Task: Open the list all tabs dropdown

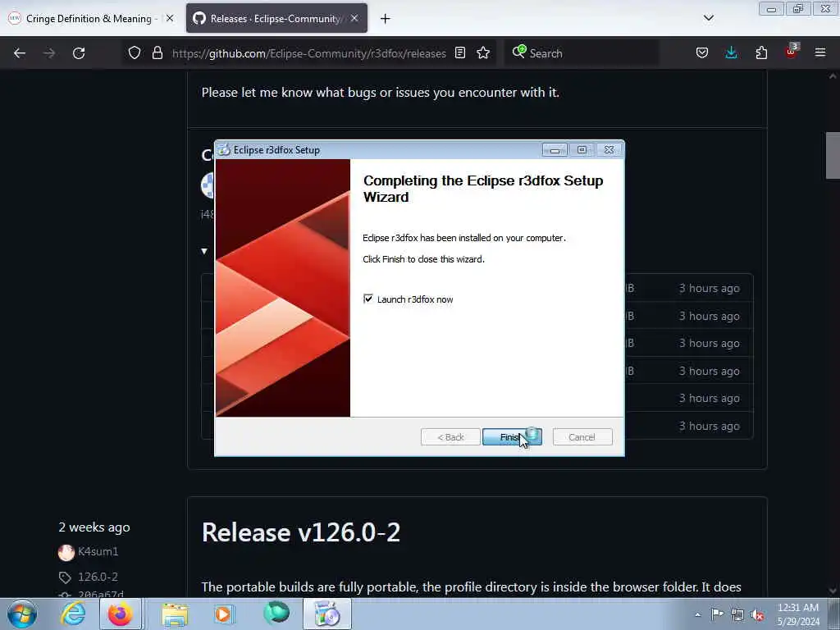Action: click(708, 18)
